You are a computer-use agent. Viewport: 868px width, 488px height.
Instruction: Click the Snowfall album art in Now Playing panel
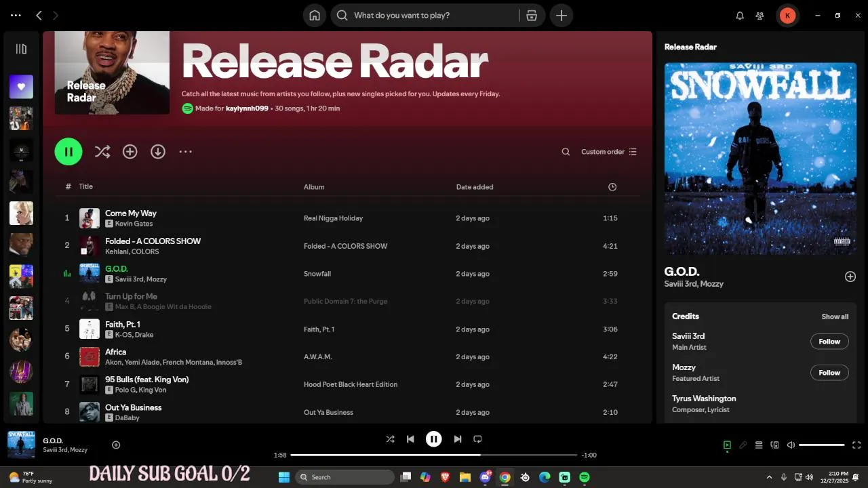coord(760,159)
